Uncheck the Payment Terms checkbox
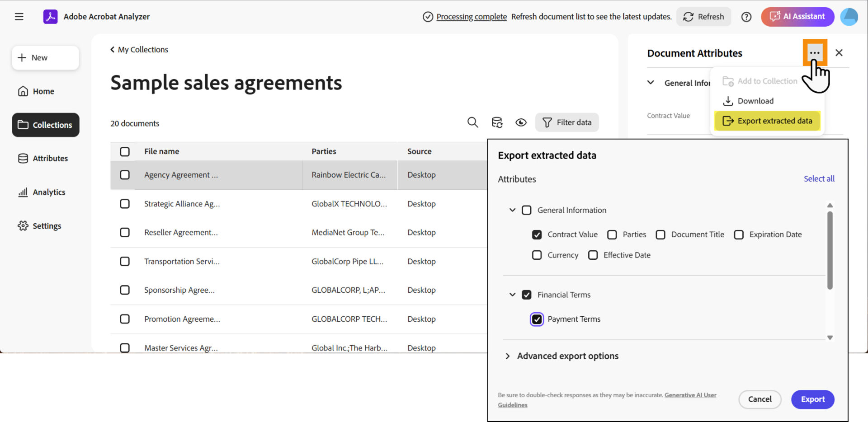 [537, 319]
